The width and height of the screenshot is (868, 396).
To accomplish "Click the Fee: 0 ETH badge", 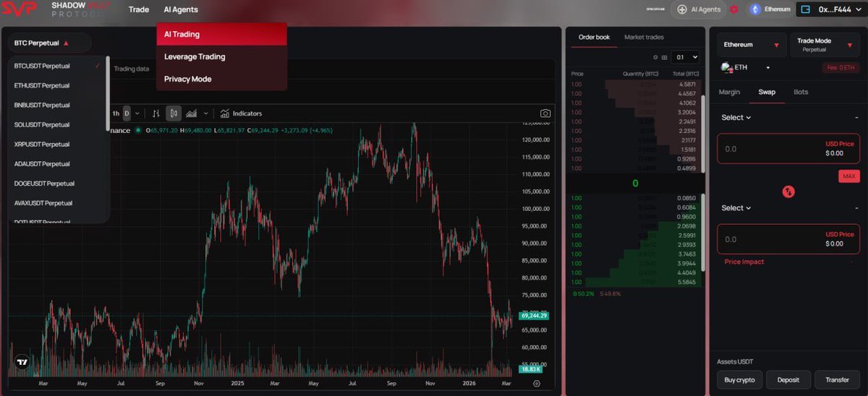I will click(841, 68).
